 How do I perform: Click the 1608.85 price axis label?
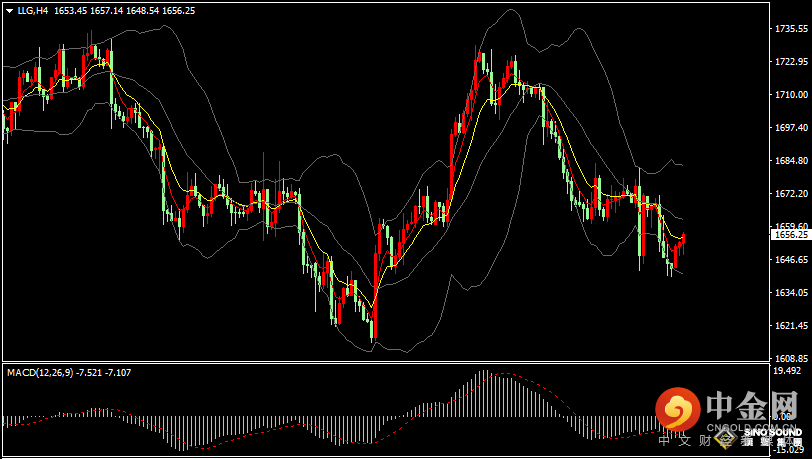pos(791,358)
